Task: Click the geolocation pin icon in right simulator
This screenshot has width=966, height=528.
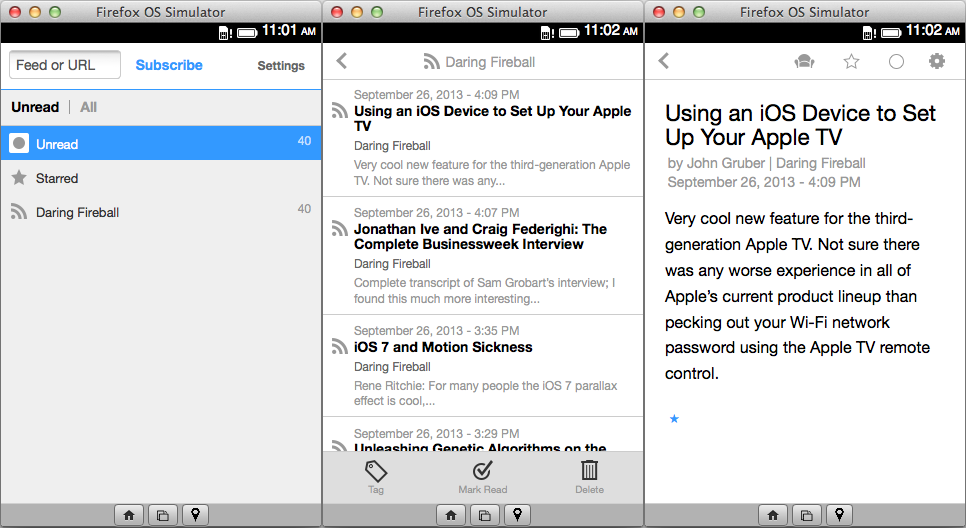Action: [x=839, y=515]
